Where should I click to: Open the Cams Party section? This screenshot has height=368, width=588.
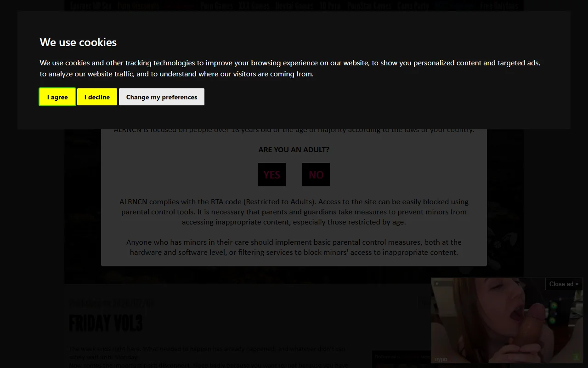pos(413,6)
